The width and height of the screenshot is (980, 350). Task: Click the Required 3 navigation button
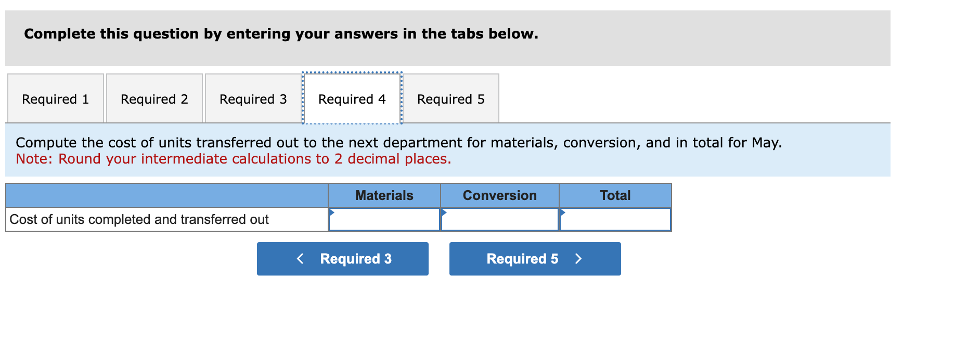click(x=342, y=259)
